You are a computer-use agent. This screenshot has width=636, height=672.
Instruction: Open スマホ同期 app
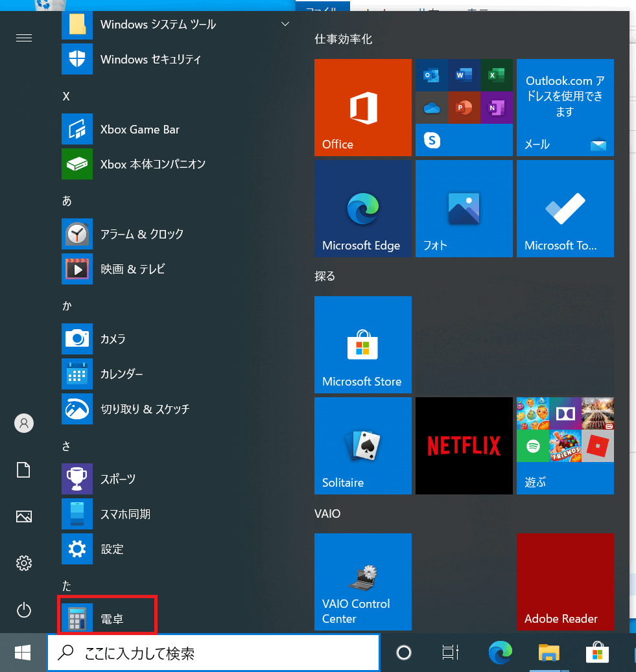[x=176, y=514]
